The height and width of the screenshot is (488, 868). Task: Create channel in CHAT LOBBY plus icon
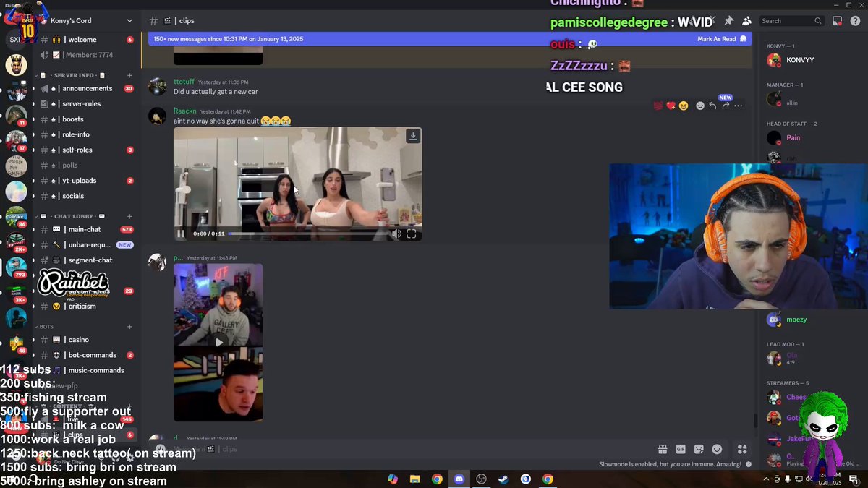tap(129, 216)
